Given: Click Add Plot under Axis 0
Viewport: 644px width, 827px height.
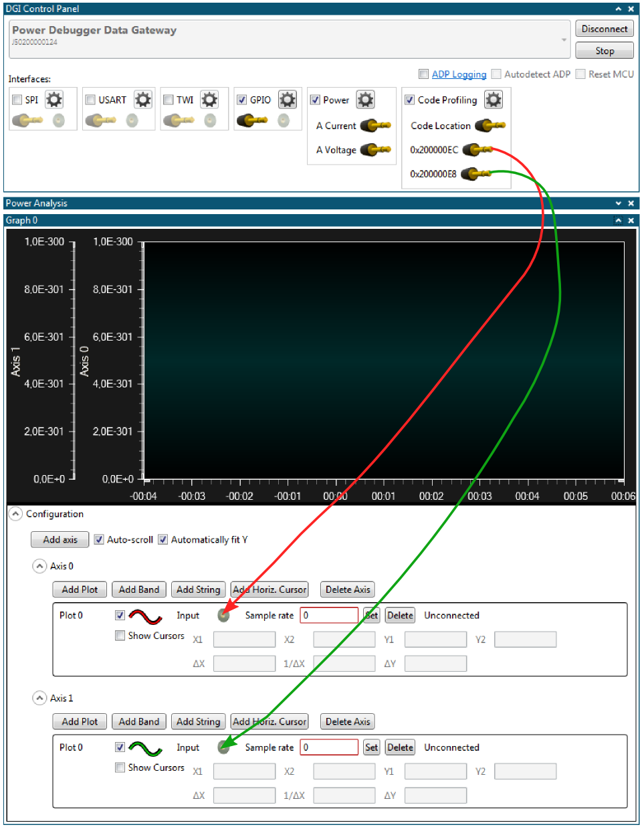Looking at the screenshot, I should click(x=80, y=589).
